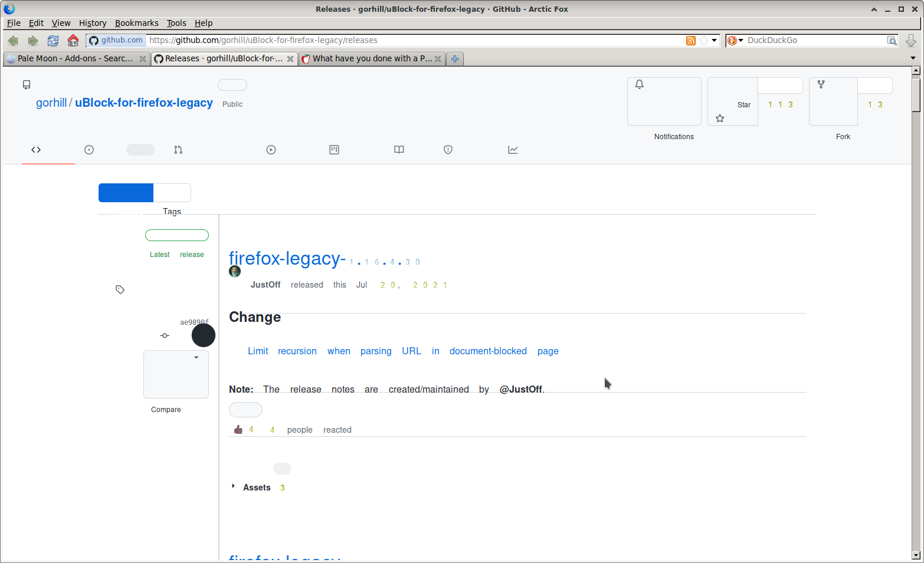Open the Insights graph icon
924x563 pixels.
(x=513, y=150)
